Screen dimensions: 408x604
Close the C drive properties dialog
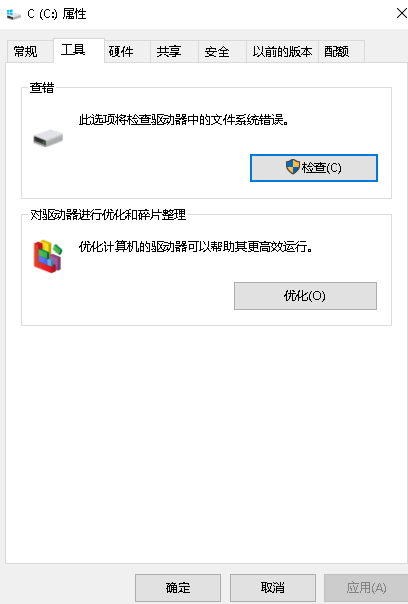click(x=401, y=13)
